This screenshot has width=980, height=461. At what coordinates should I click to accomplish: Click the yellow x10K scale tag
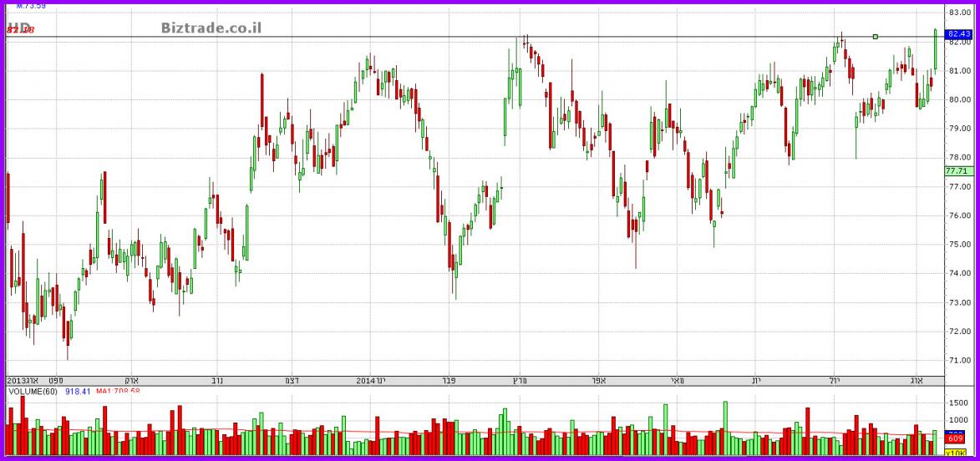click(956, 452)
